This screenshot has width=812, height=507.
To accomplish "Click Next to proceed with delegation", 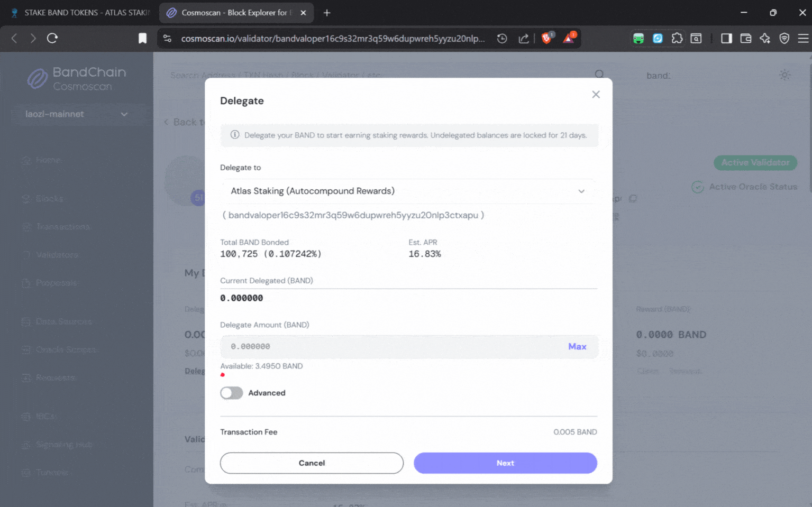I will click(x=505, y=463).
